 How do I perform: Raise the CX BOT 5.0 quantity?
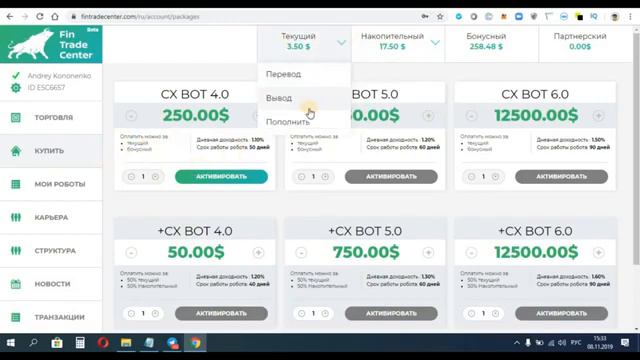325,177
